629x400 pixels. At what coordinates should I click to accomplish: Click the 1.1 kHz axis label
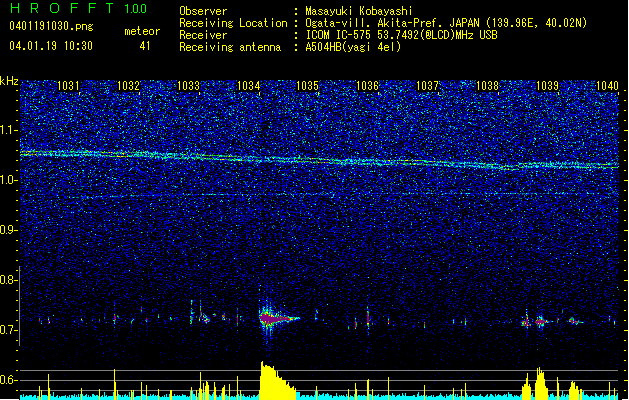click(x=8, y=130)
